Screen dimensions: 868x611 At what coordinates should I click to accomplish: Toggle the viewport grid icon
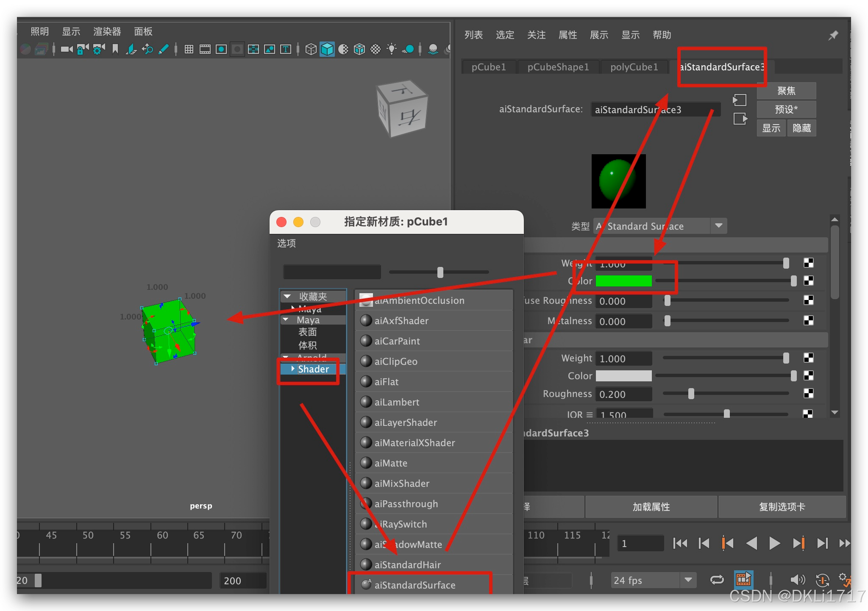pyautogui.click(x=189, y=49)
